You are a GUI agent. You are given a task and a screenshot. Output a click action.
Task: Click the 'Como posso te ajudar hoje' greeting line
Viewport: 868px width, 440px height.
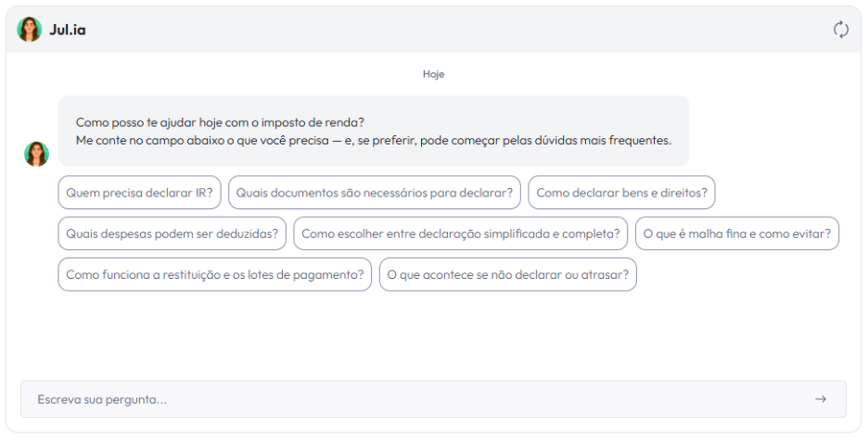[x=220, y=122]
